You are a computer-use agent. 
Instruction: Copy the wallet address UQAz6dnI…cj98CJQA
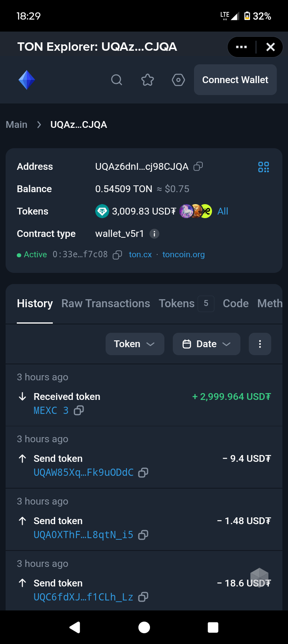pyautogui.click(x=198, y=167)
